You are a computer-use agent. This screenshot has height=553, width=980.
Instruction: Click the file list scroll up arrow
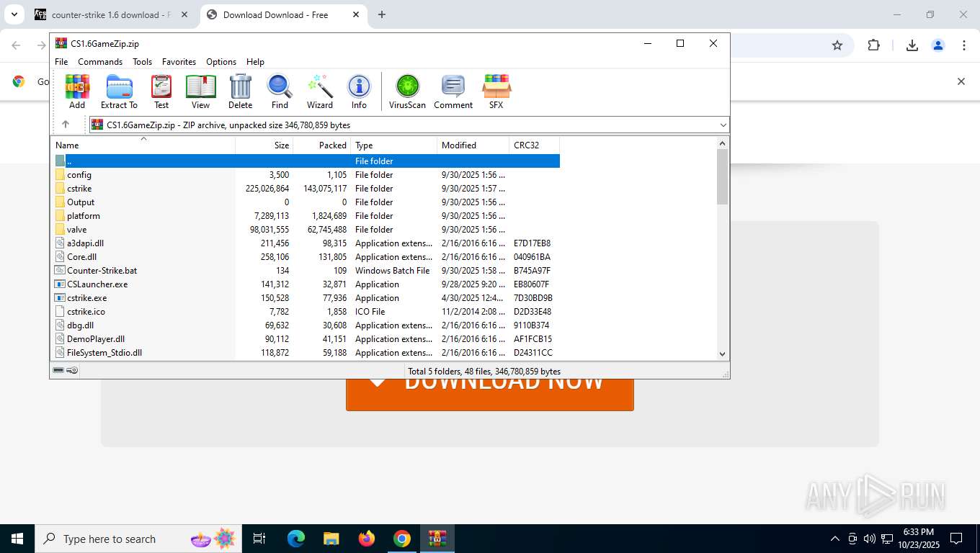click(x=723, y=143)
